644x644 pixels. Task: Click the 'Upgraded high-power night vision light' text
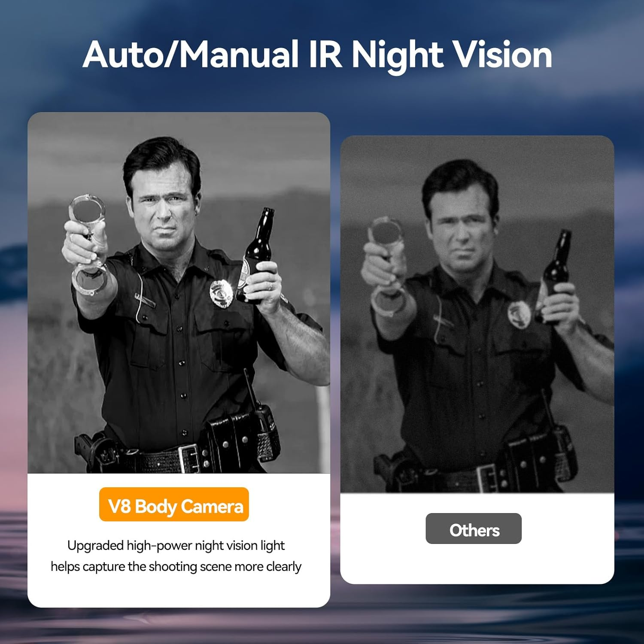coord(176,545)
